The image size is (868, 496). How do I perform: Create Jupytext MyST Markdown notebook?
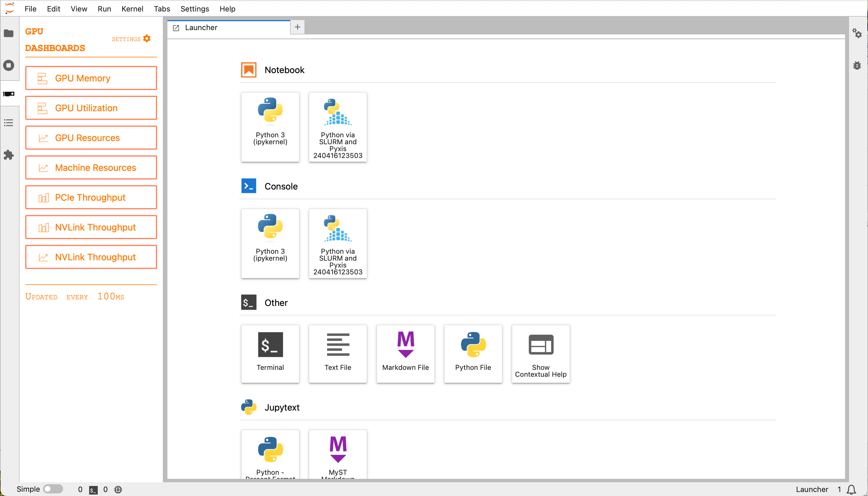click(x=337, y=454)
